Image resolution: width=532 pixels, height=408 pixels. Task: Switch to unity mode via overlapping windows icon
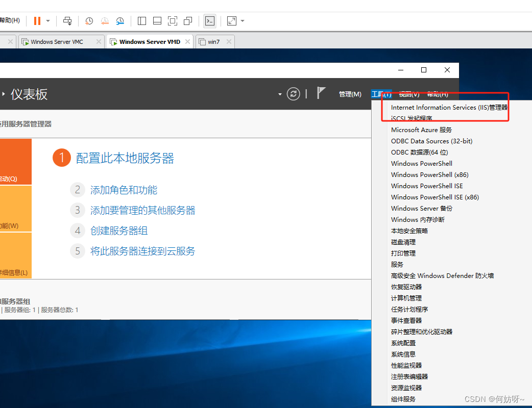tap(188, 21)
